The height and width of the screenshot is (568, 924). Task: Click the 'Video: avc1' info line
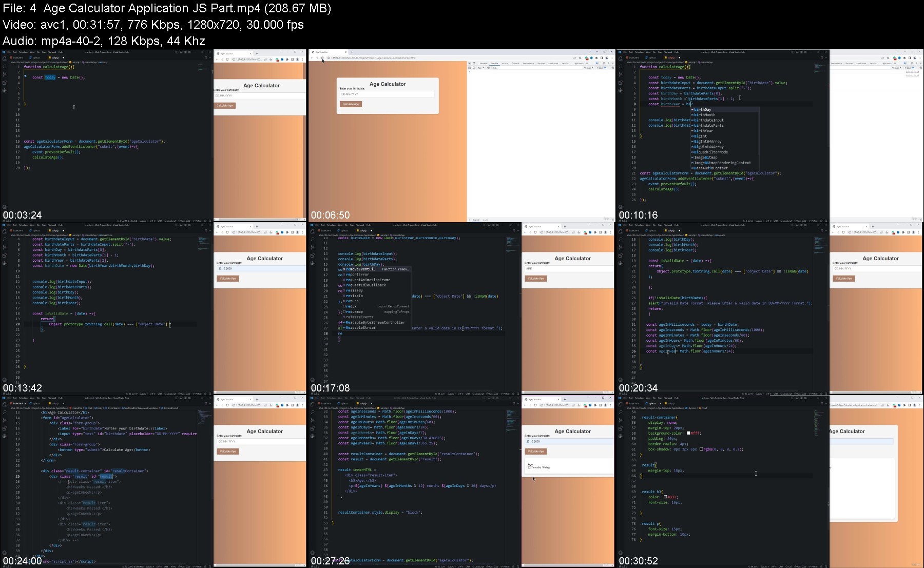[x=153, y=25]
